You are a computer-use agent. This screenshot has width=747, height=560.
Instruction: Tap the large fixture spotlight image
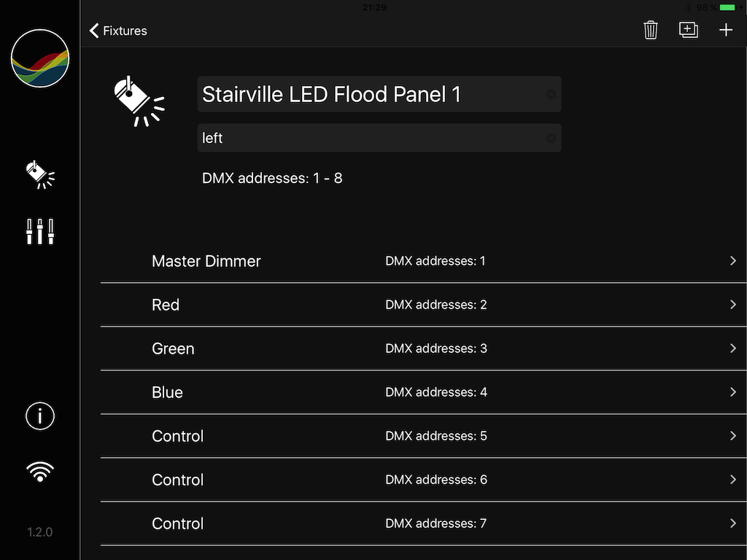pos(139,100)
